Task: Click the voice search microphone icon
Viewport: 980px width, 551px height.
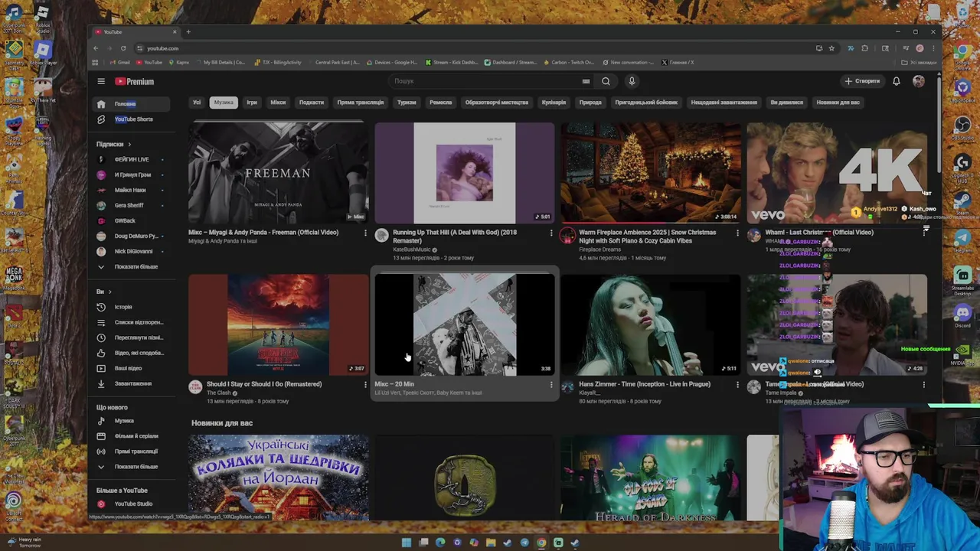Action: point(632,81)
